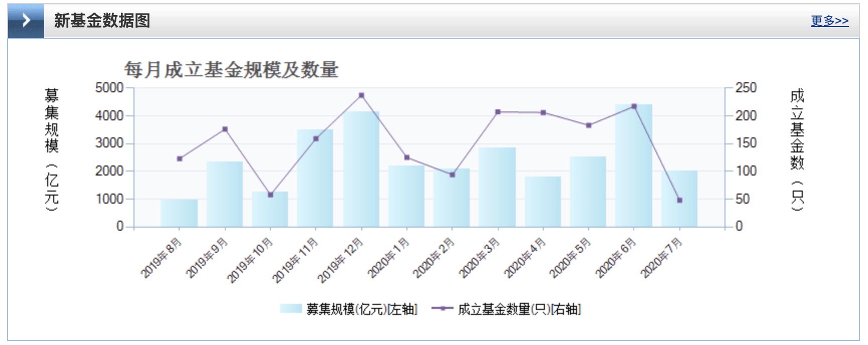Open the 更多>> link
This screenshot has height=345, width=868.
(x=829, y=21)
